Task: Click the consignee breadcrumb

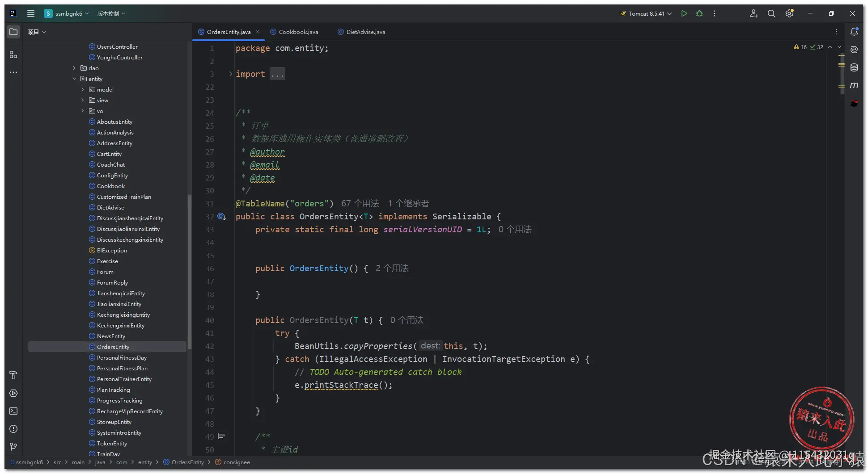Action: click(233, 462)
